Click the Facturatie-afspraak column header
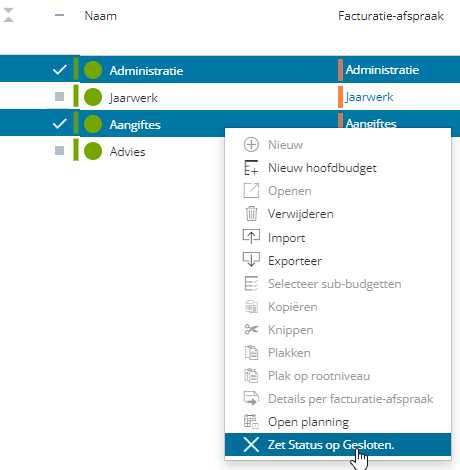 [391, 16]
